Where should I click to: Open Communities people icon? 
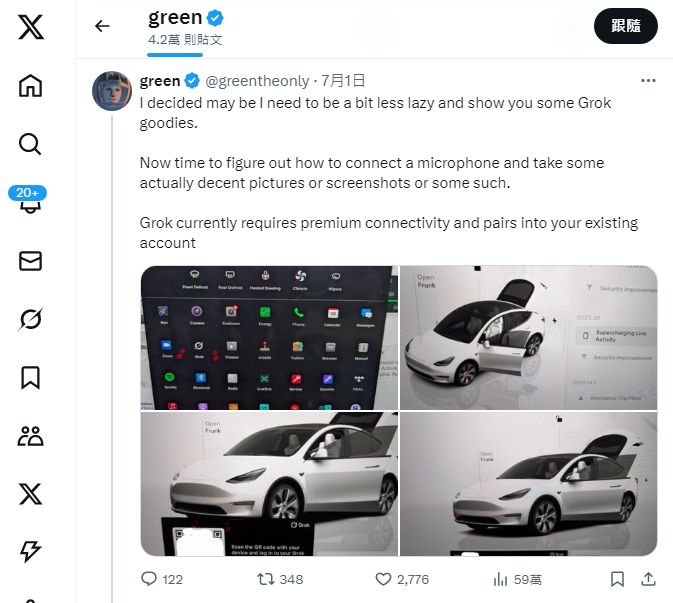(30, 436)
